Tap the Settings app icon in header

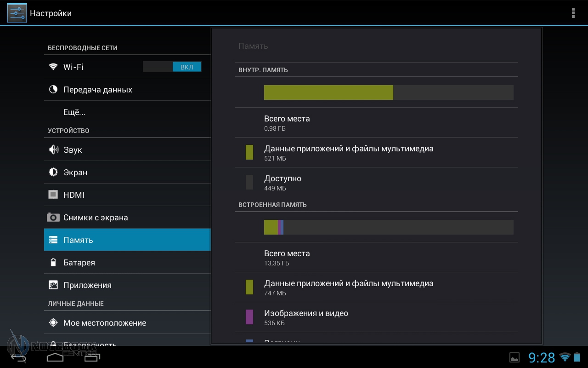[x=17, y=13]
